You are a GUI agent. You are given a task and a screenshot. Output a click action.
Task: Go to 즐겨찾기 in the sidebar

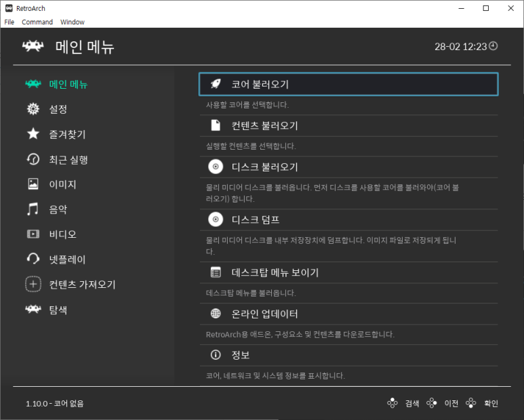67,134
